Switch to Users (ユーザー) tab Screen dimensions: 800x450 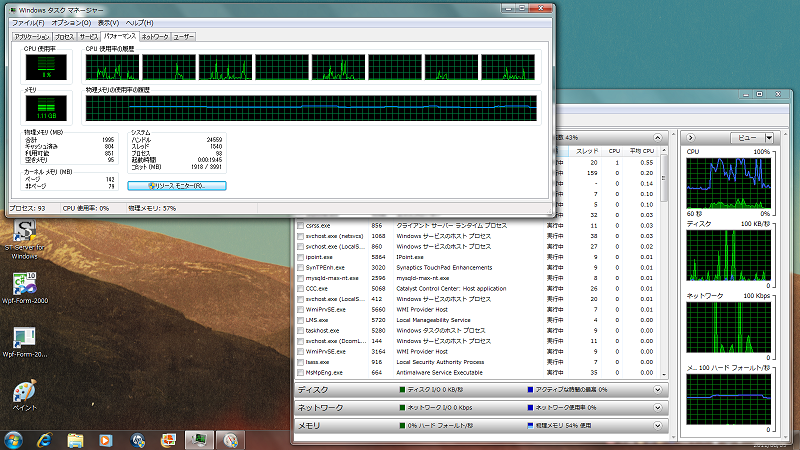pos(183,37)
